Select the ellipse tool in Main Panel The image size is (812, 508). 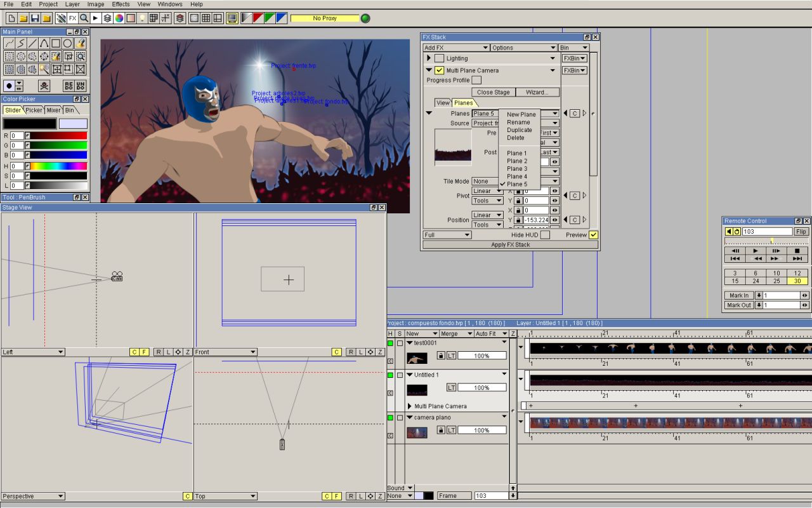tap(68, 43)
